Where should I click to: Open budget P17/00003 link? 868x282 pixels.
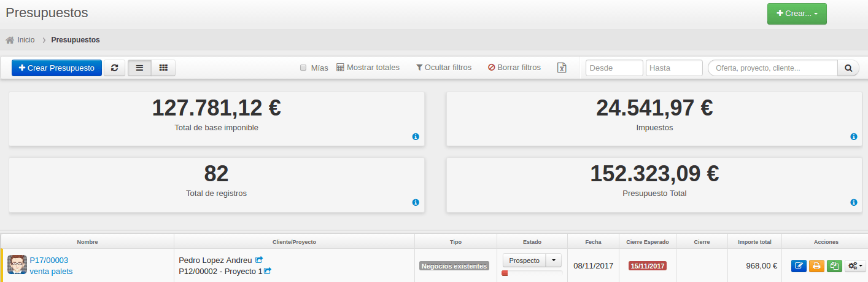coord(48,260)
